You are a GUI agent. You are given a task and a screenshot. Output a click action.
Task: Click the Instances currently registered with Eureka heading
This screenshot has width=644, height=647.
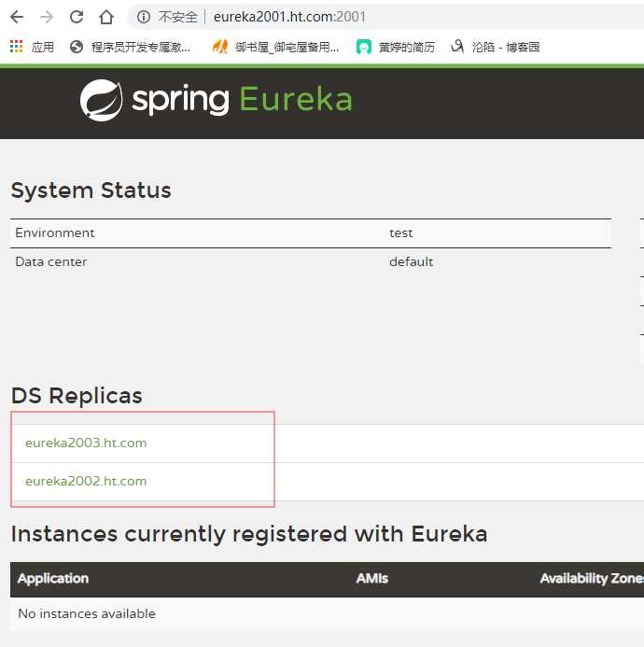[x=249, y=534]
